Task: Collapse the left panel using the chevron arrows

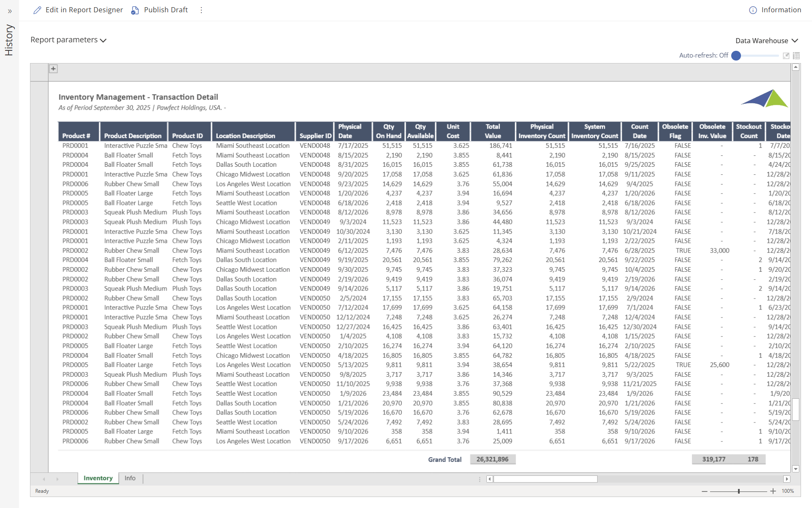Action: [x=10, y=11]
